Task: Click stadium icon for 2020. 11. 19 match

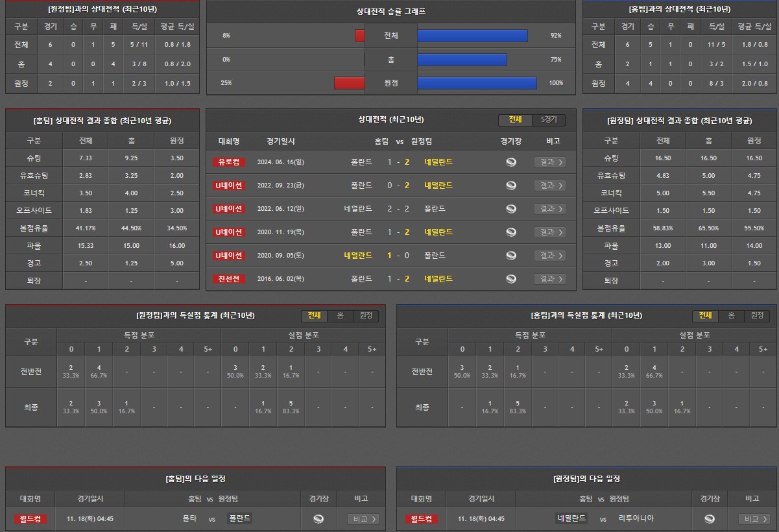Action: (x=511, y=232)
